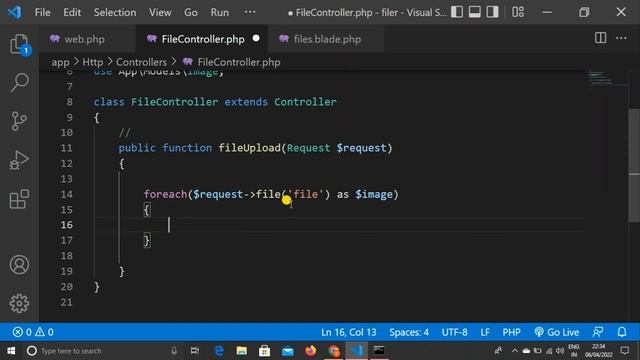Click the Controllers breadcrumb segment

coord(141,62)
